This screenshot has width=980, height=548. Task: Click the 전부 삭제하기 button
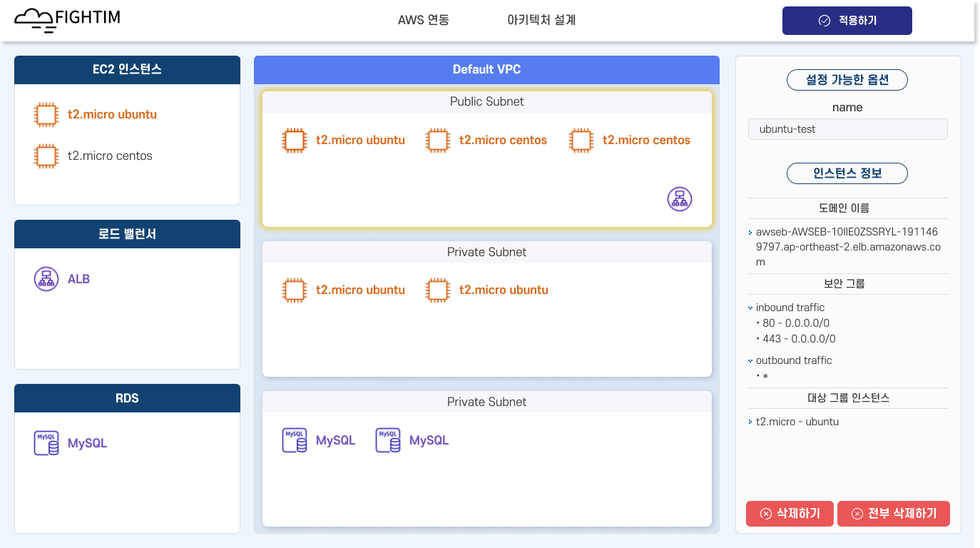pyautogui.click(x=893, y=513)
